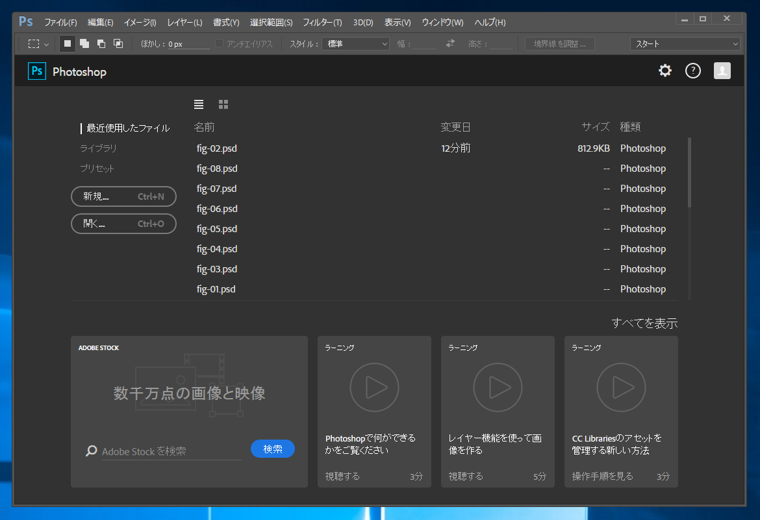Image resolution: width=760 pixels, height=520 pixels.
Task: Open the 表示(V) menu
Action: click(x=397, y=22)
